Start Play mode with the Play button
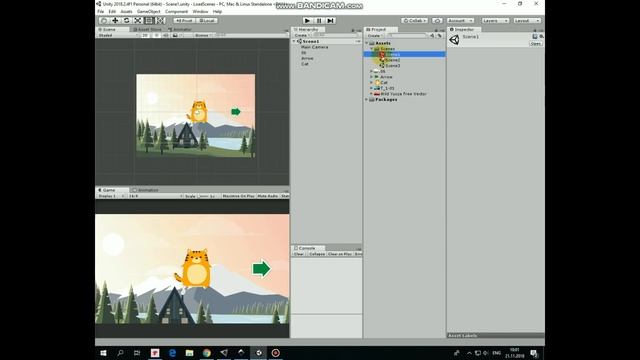The image size is (640, 360). (x=307, y=20)
